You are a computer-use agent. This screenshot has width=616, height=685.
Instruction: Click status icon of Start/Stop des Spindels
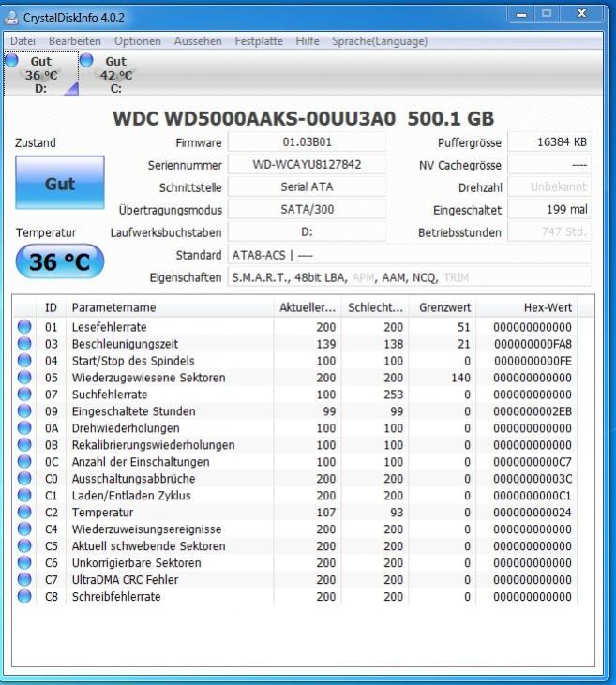pyautogui.click(x=24, y=360)
